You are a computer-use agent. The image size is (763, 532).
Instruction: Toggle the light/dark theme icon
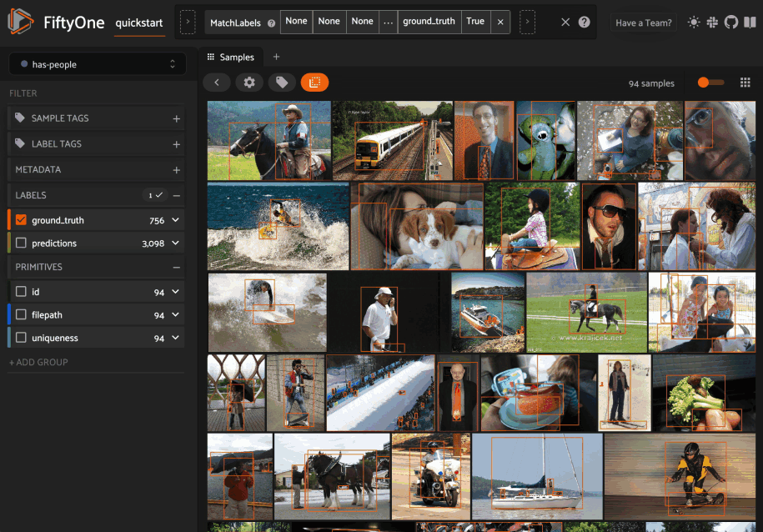pyautogui.click(x=694, y=23)
